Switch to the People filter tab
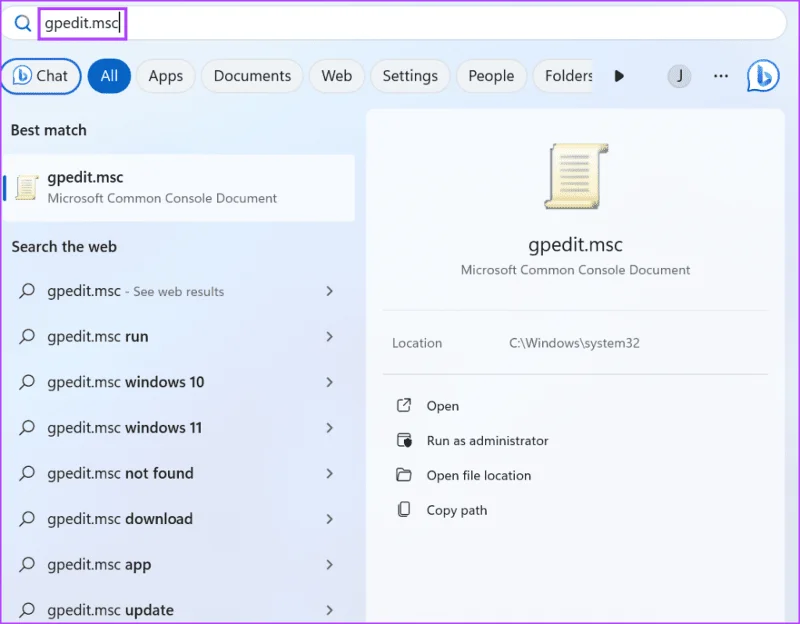The width and height of the screenshot is (800, 624). point(491,76)
